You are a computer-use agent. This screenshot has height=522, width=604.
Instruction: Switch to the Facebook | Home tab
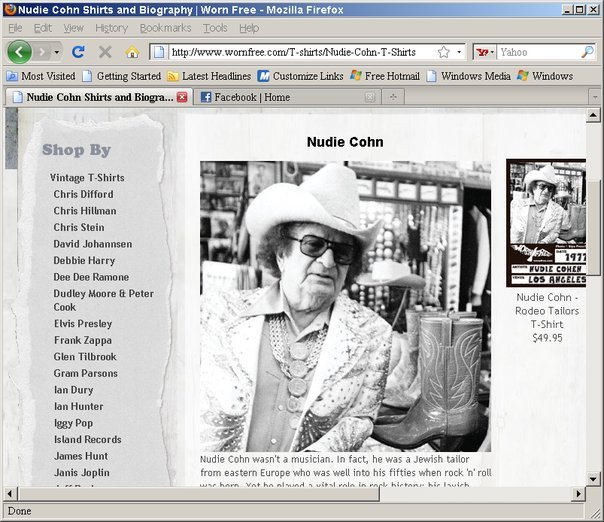(x=287, y=97)
